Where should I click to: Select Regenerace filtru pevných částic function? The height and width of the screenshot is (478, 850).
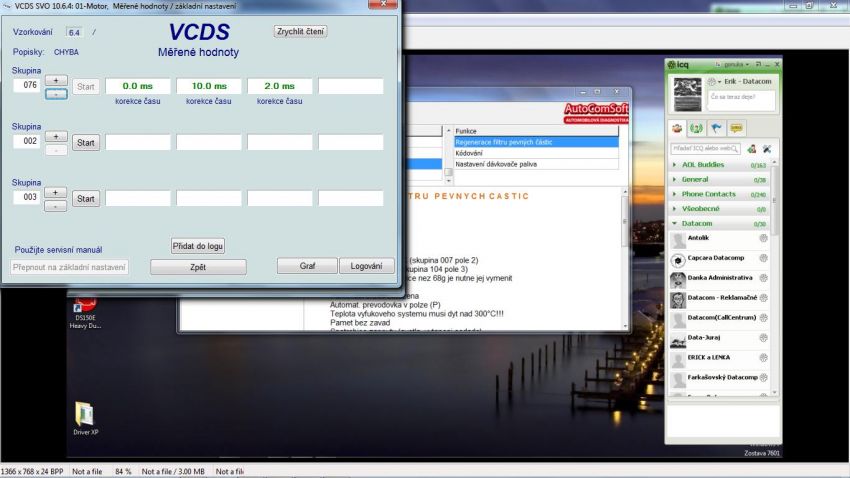(x=536, y=142)
